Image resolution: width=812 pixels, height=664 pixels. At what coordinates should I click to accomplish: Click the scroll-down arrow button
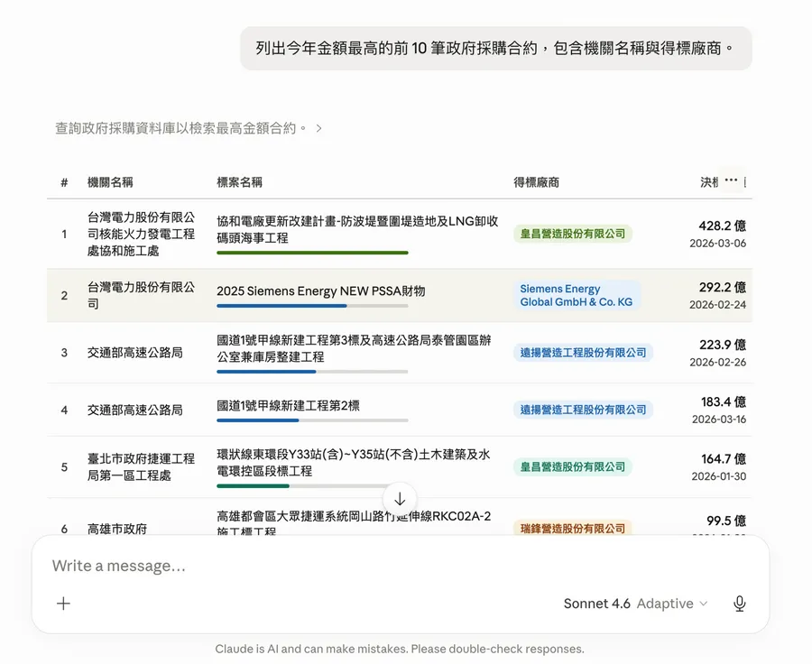[400, 499]
